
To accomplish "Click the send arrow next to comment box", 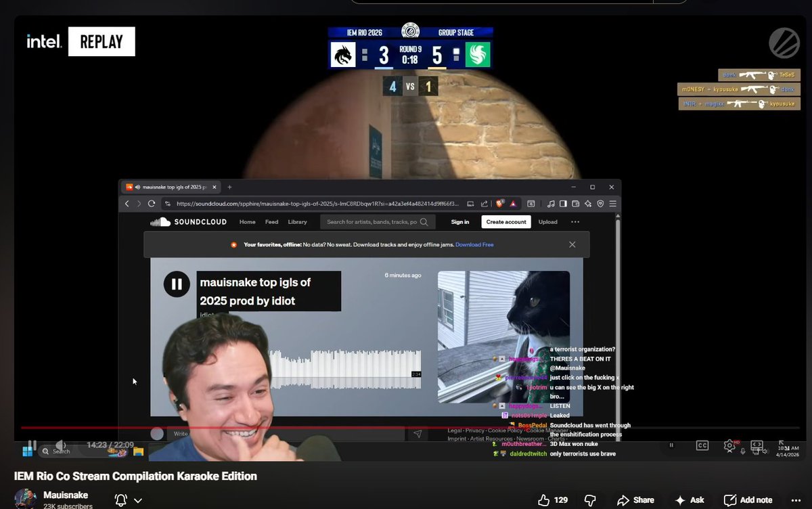I will point(418,434).
